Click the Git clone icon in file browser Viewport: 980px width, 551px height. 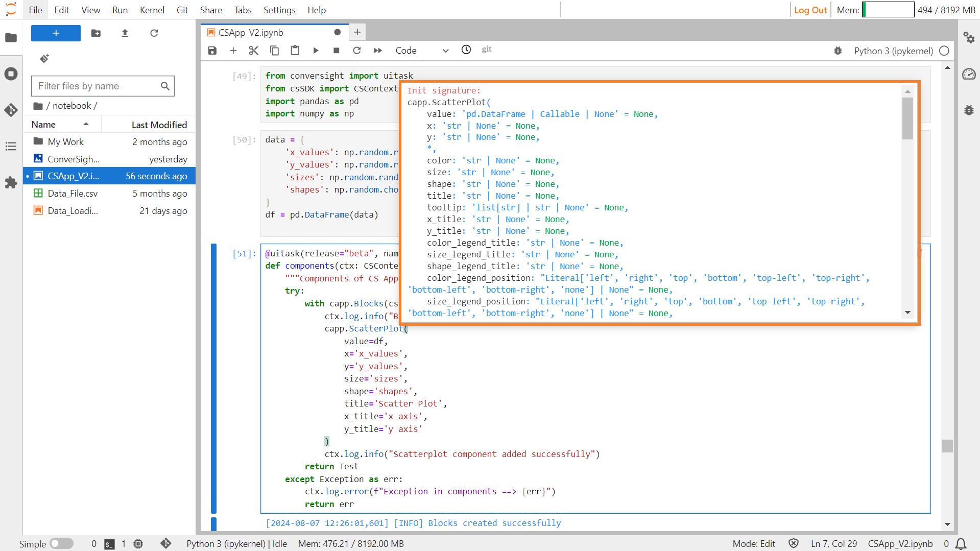(x=44, y=58)
